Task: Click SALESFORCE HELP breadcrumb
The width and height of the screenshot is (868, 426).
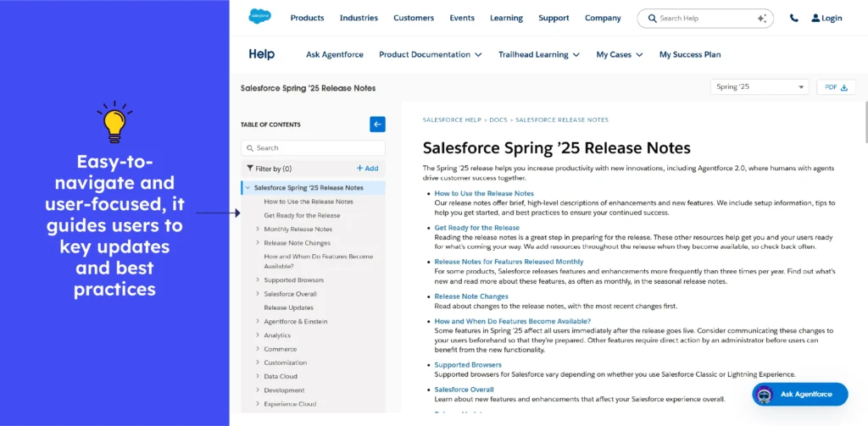Action: [x=453, y=119]
